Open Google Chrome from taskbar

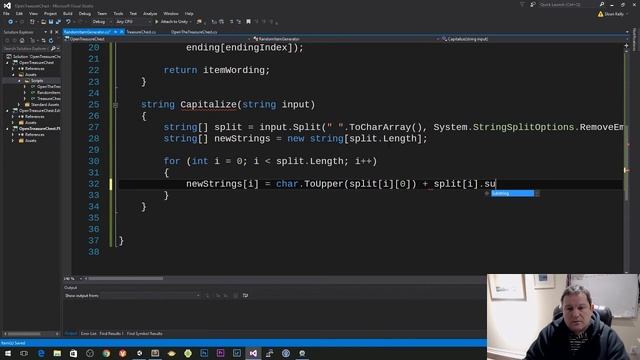[x=106, y=353]
